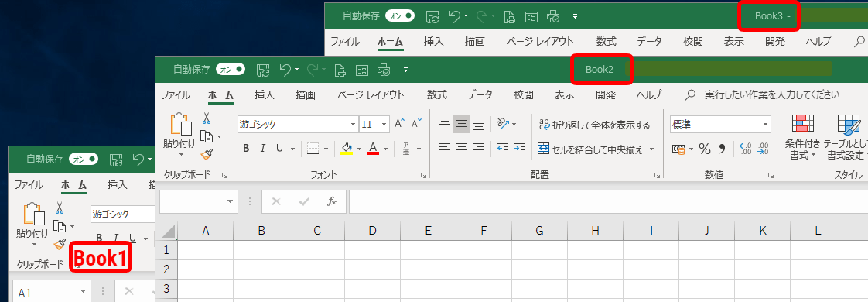The width and height of the screenshot is (868, 302).
Task: Open number format dropdown 標準
Action: pyautogui.click(x=766, y=125)
